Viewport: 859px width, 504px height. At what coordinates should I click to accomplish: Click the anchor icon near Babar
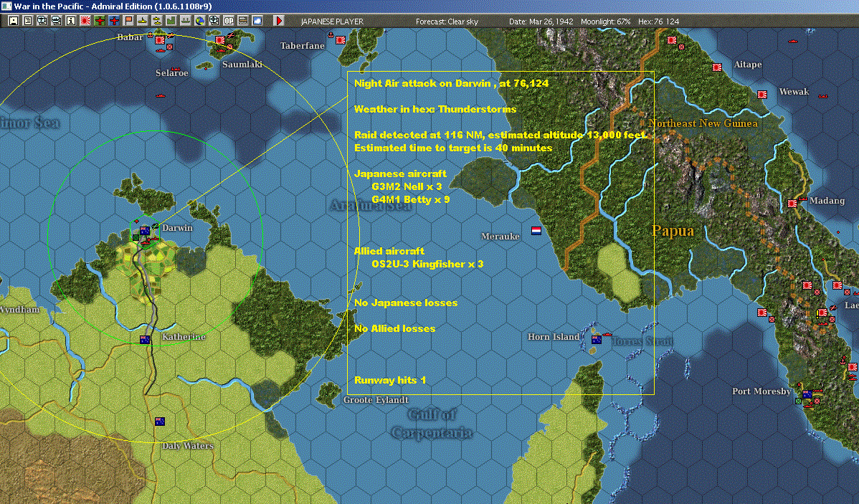pos(150,35)
